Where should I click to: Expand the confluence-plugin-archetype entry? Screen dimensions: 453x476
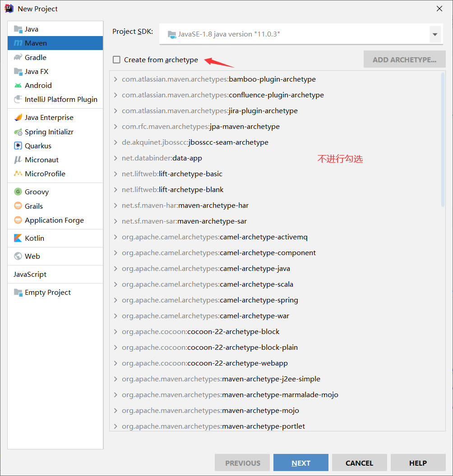pos(116,95)
